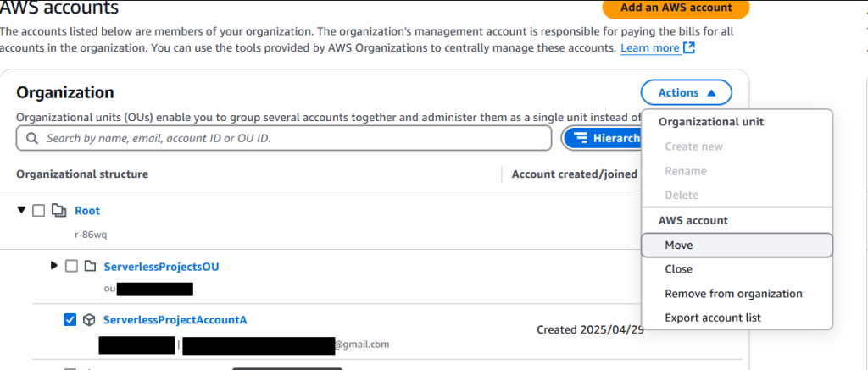The width and height of the screenshot is (868, 370).
Task: Click the search field for accounts
Action: (284, 138)
